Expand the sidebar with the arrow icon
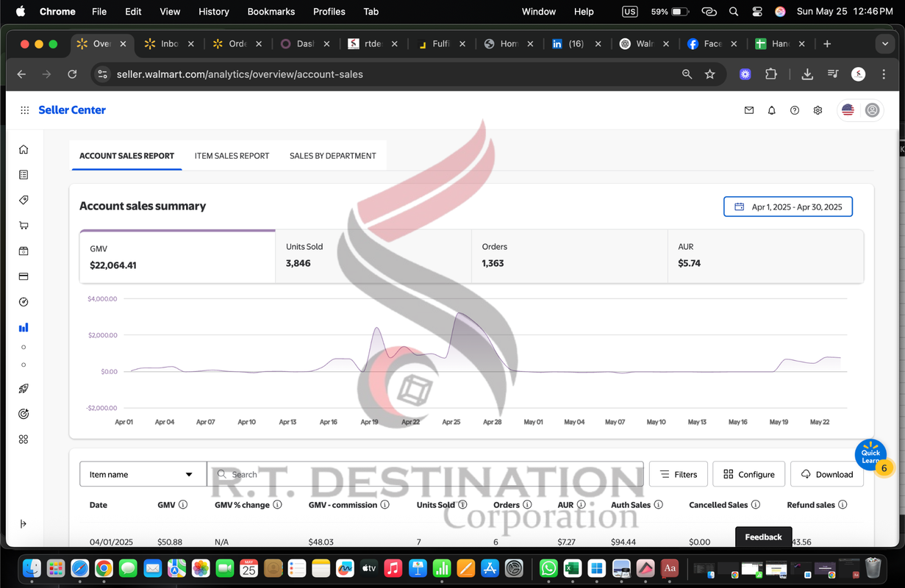This screenshot has height=588, width=905. [24, 523]
